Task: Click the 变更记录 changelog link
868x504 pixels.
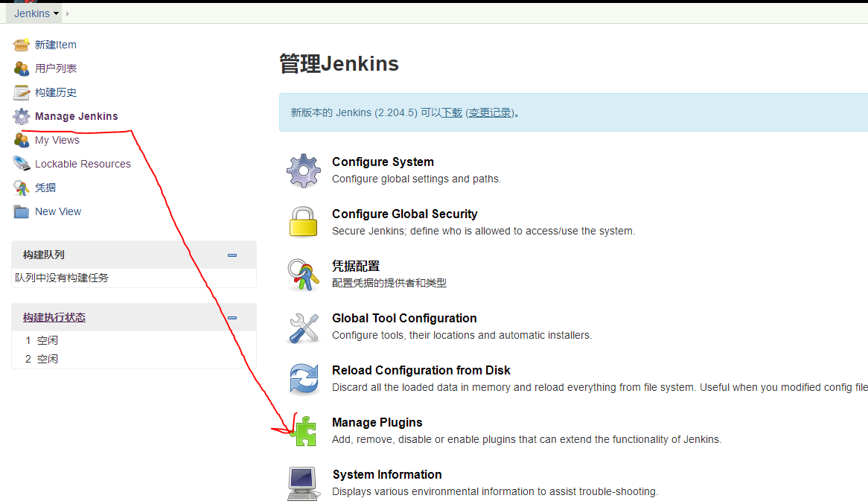Action: [489, 112]
